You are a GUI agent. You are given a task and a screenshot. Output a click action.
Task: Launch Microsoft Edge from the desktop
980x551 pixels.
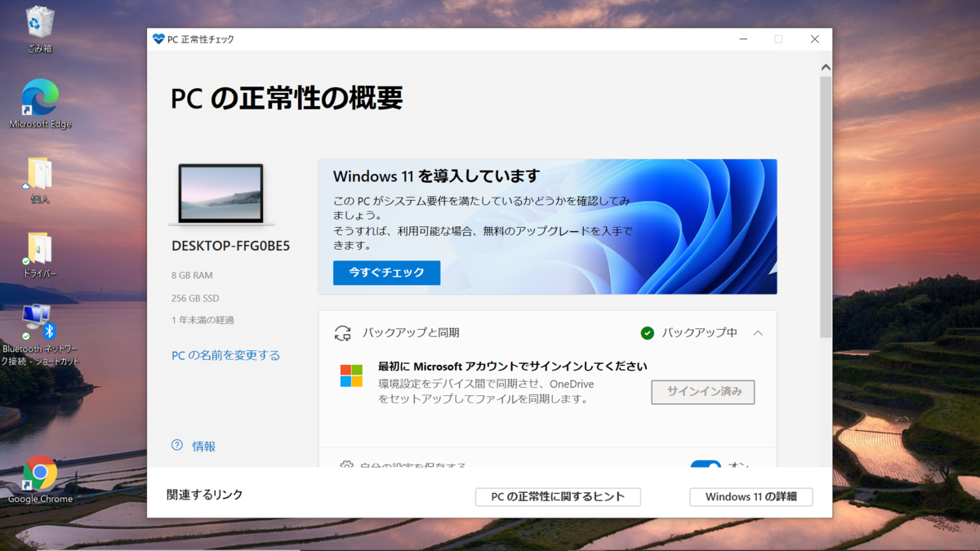point(40,104)
